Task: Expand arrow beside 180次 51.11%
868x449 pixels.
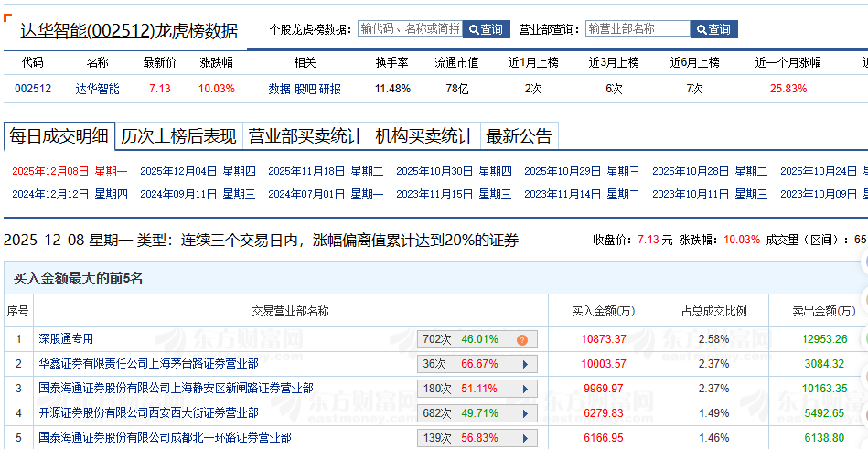Action: (525, 389)
